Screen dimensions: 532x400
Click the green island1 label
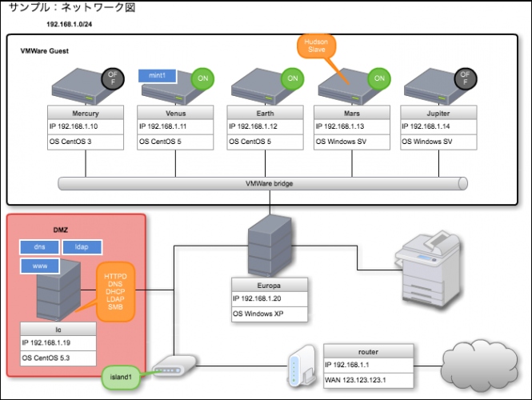(121, 377)
